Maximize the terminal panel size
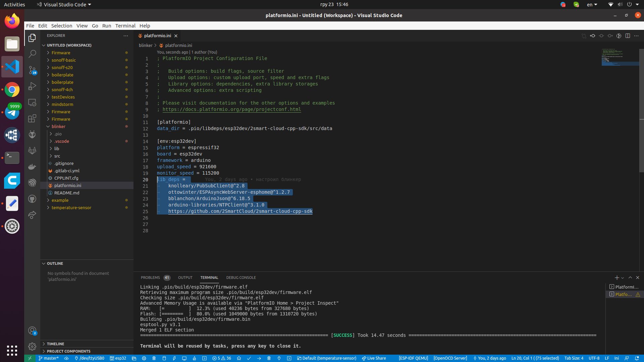Viewport: 644px width, 362px height. [630, 278]
